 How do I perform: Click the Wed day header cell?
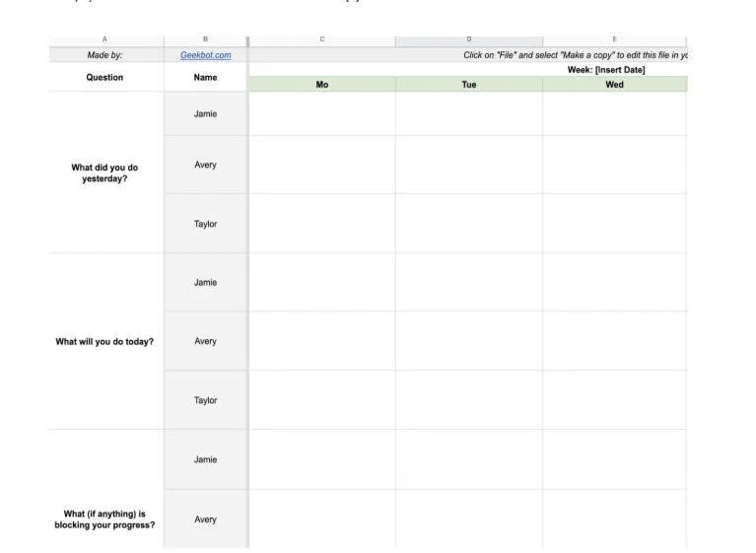(x=614, y=85)
